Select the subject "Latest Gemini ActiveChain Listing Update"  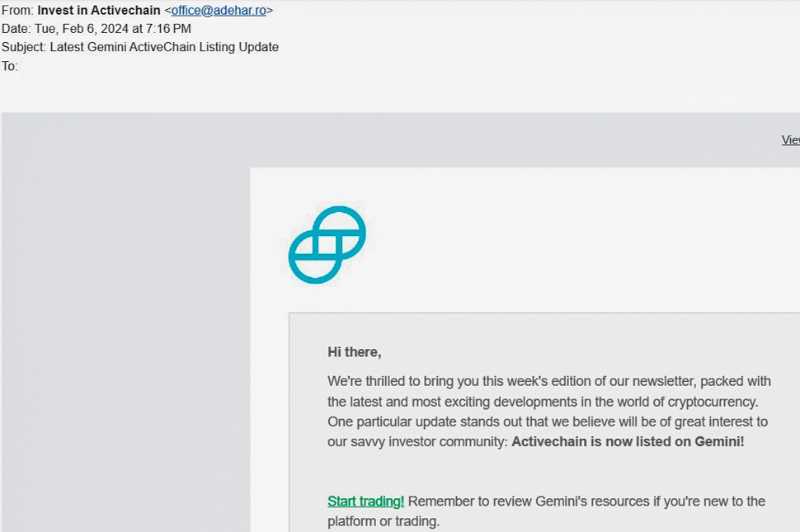pyautogui.click(x=164, y=47)
